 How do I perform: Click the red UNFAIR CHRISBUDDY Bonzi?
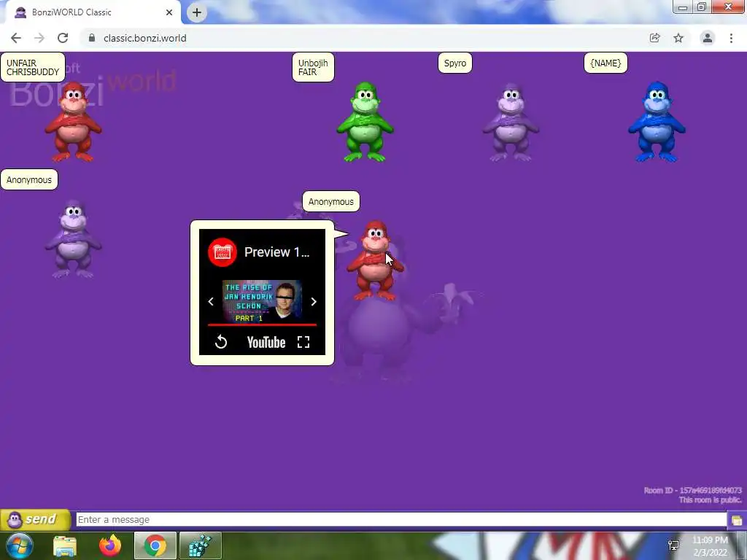(x=73, y=122)
